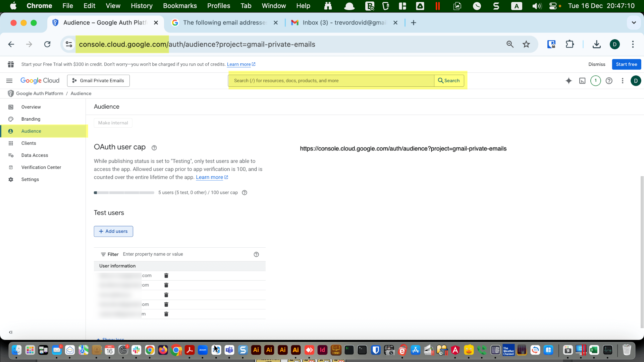Open Settings in the Auth Platform sidebar

pos(30,179)
